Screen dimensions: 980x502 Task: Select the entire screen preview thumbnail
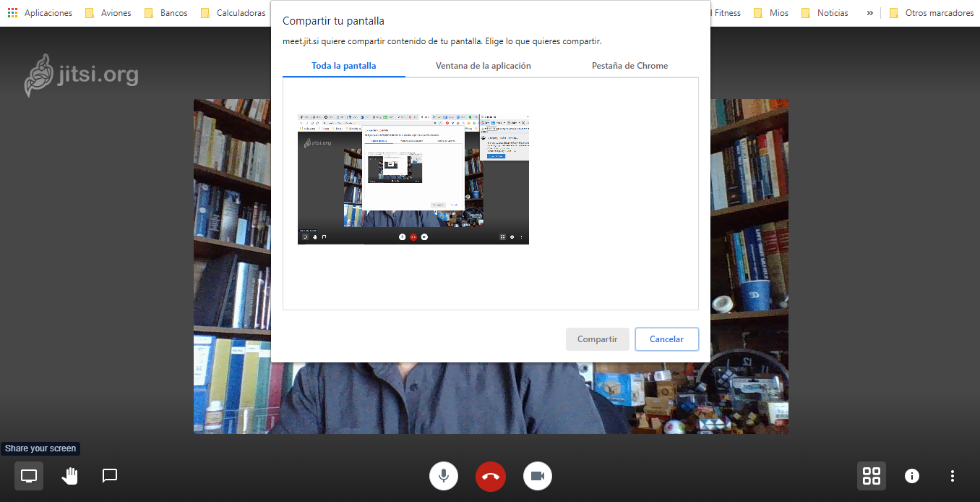pos(413,179)
